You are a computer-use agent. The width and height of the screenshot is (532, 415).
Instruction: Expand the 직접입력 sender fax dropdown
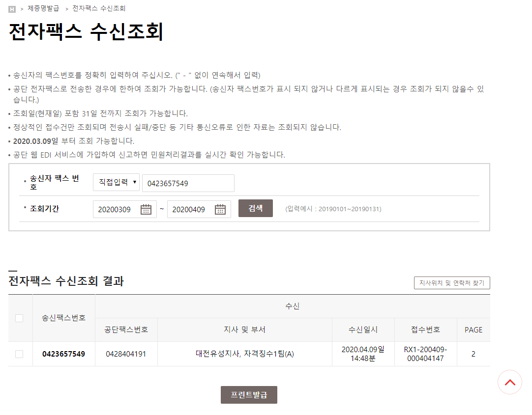(116, 182)
